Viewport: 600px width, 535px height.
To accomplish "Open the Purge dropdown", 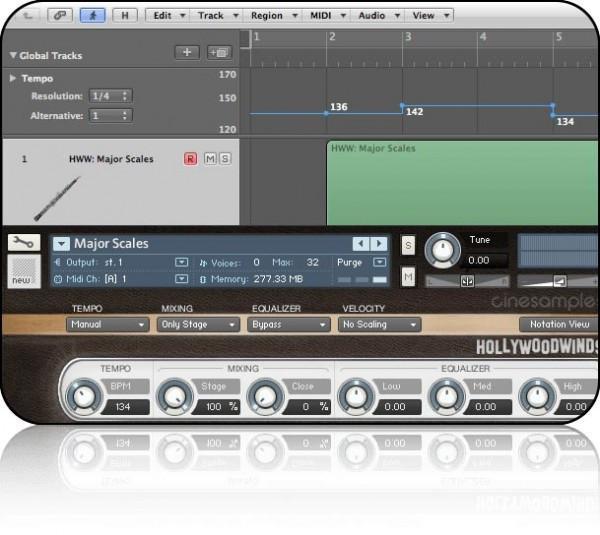I will point(380,262).
